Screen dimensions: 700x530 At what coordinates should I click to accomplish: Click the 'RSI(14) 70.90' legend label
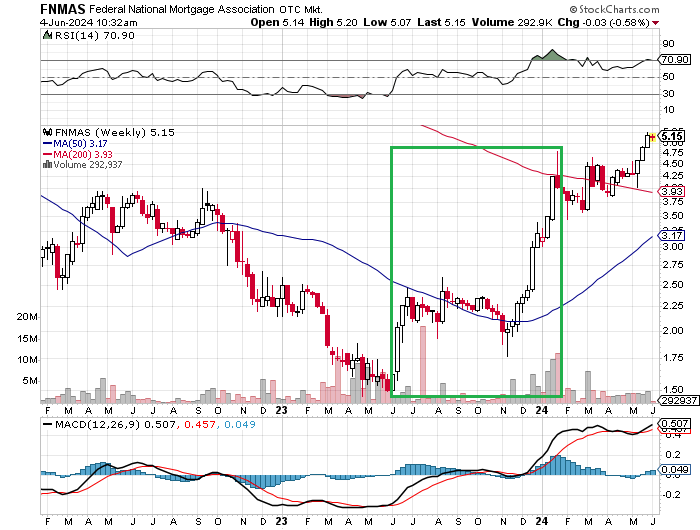click(x=94, y=35)
